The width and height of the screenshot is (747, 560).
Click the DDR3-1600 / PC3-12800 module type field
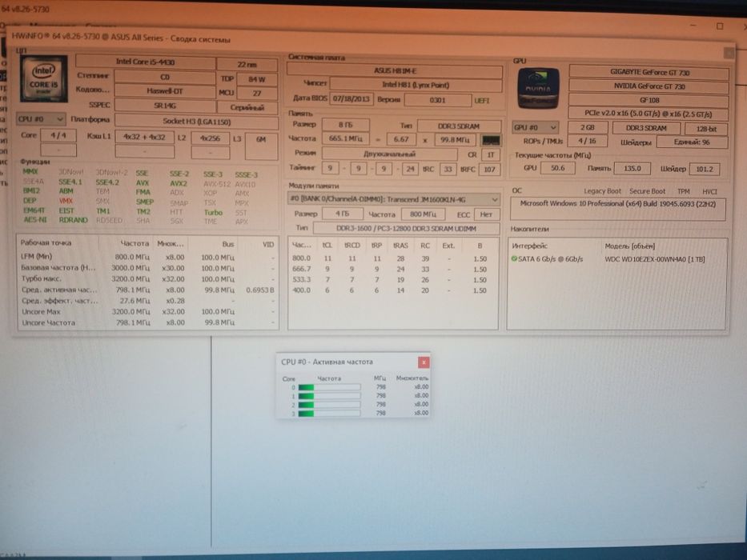pos(407,229)
